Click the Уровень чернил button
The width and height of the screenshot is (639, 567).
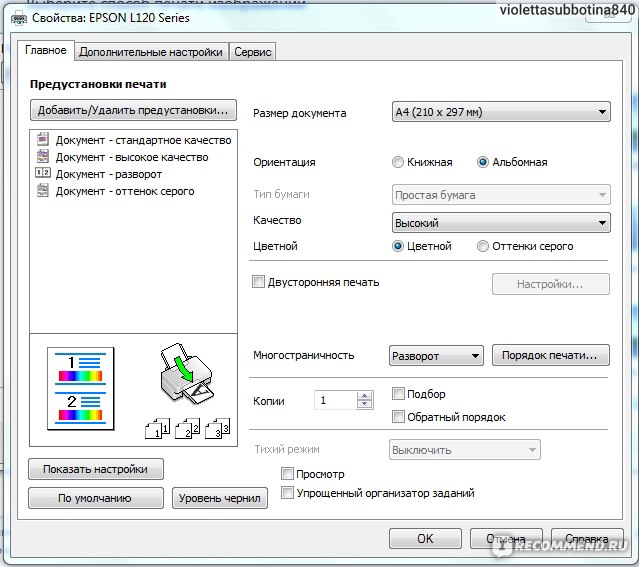tap(220, 498)
